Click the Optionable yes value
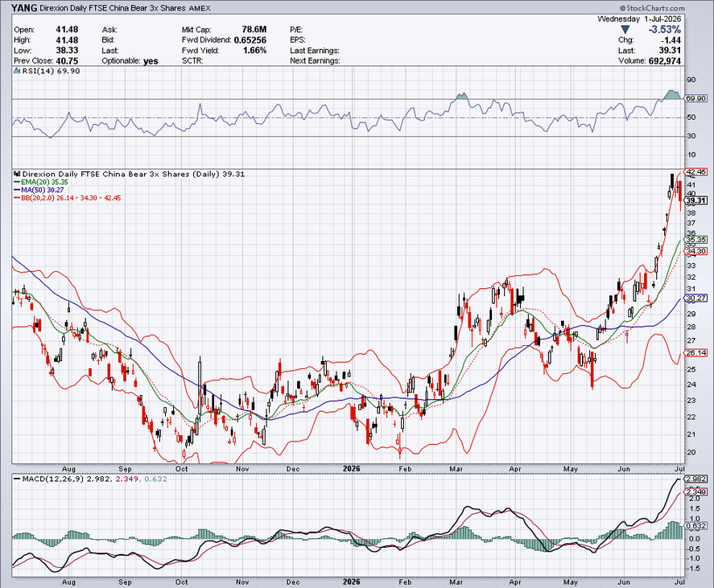The image size is (714, 588). pyautogui.click(x=151, y=61)
